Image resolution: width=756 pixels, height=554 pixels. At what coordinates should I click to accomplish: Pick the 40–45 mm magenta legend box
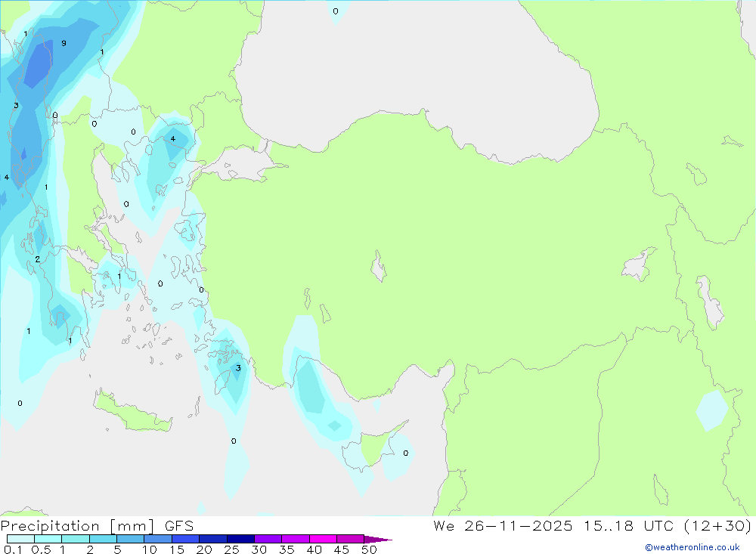[323, 539]
